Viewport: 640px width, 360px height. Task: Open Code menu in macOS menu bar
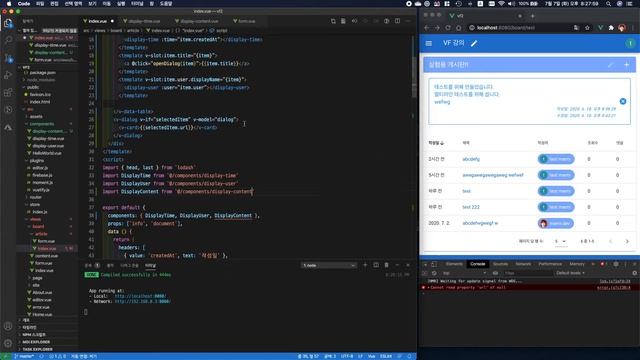(x=24, y=4)
